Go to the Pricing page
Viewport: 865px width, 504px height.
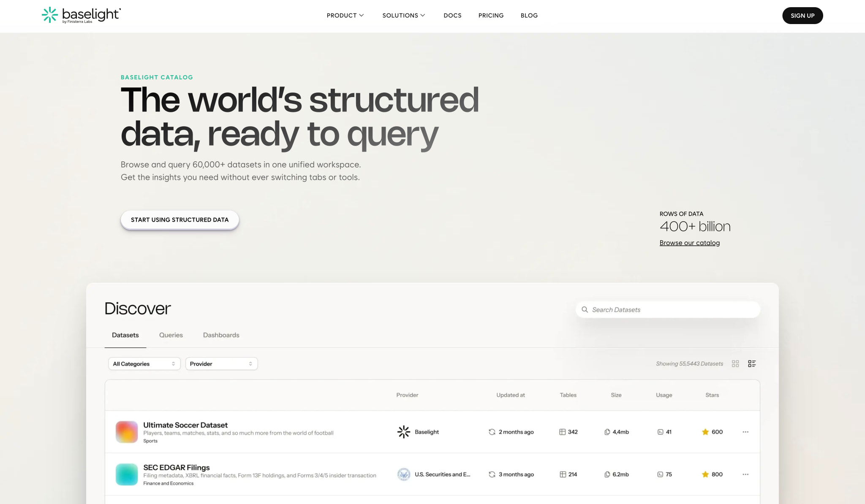(x=491, y=15)
